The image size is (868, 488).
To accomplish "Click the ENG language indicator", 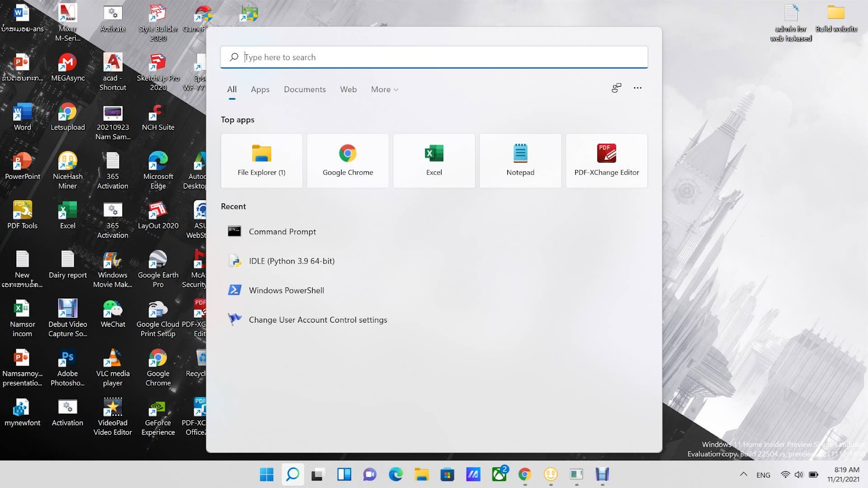I will pyautogui.click(x=763, y=475).
